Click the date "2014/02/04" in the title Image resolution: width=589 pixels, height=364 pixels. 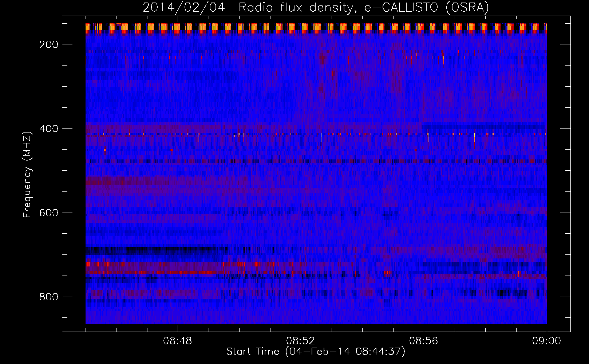pos(184,8)
